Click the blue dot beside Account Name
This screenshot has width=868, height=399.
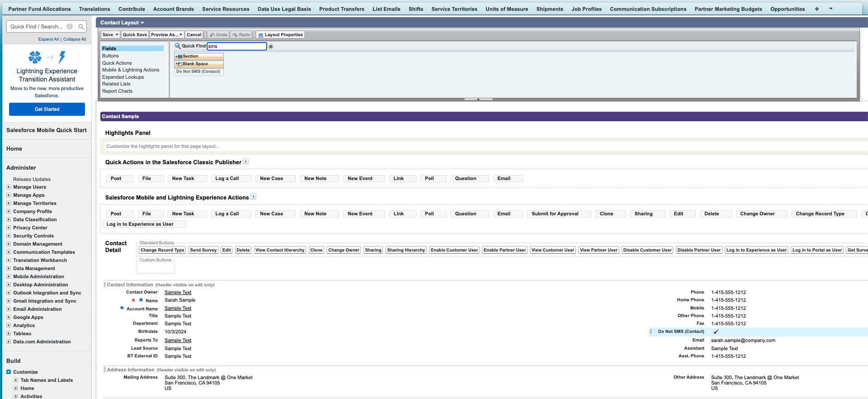pos(122,308)
